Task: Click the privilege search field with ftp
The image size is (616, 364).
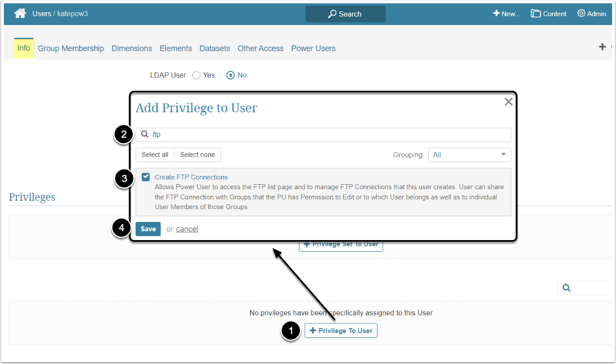Action: coord(323,134)
